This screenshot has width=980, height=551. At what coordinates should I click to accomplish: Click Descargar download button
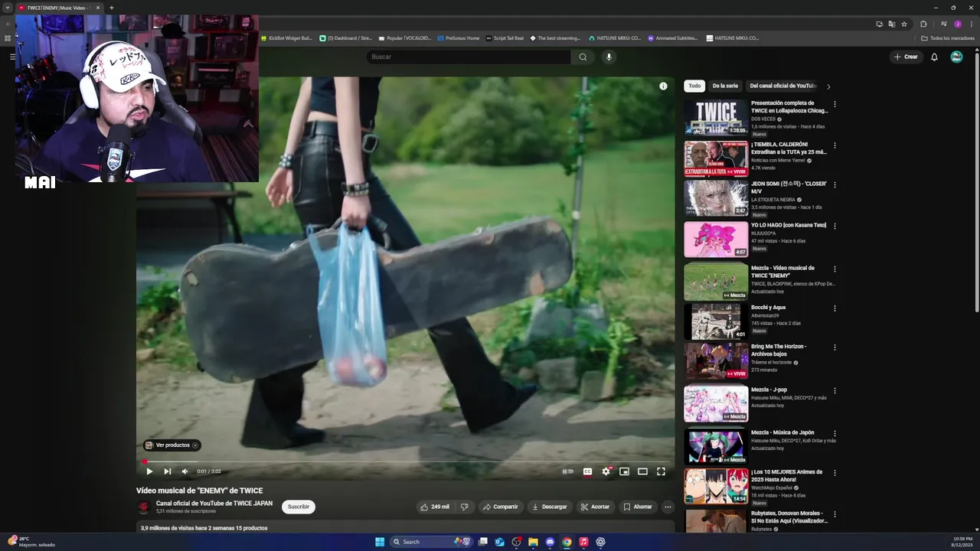click(549, 507)
